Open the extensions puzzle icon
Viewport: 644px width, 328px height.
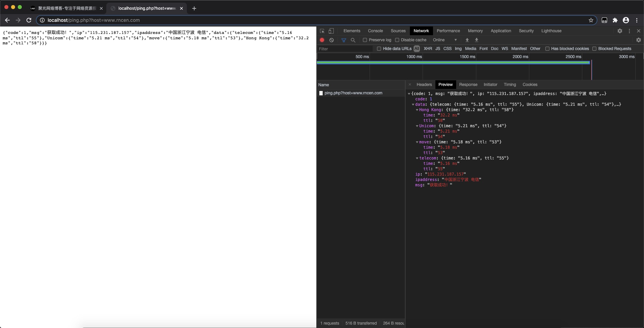click(615, 20)
